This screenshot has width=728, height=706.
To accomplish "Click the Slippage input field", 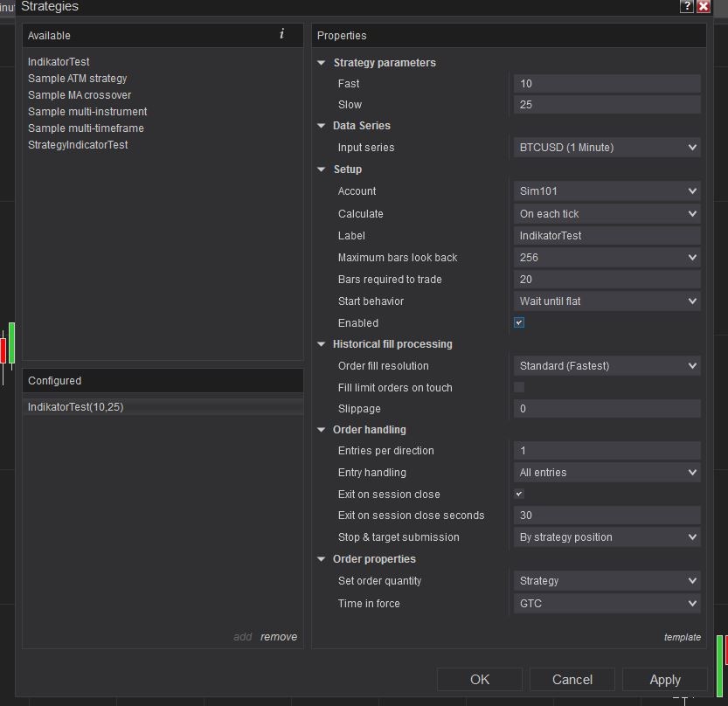I will [x=607, y=409].
